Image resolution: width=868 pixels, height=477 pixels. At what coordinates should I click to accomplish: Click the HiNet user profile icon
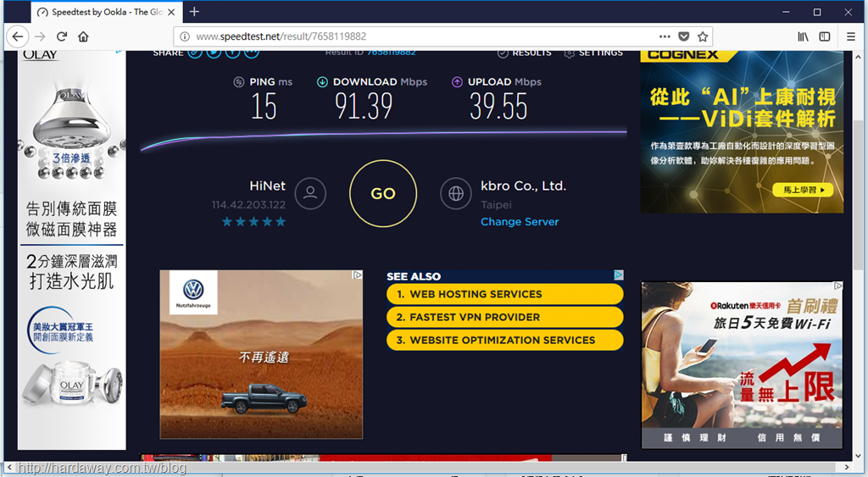pos(310,193)
